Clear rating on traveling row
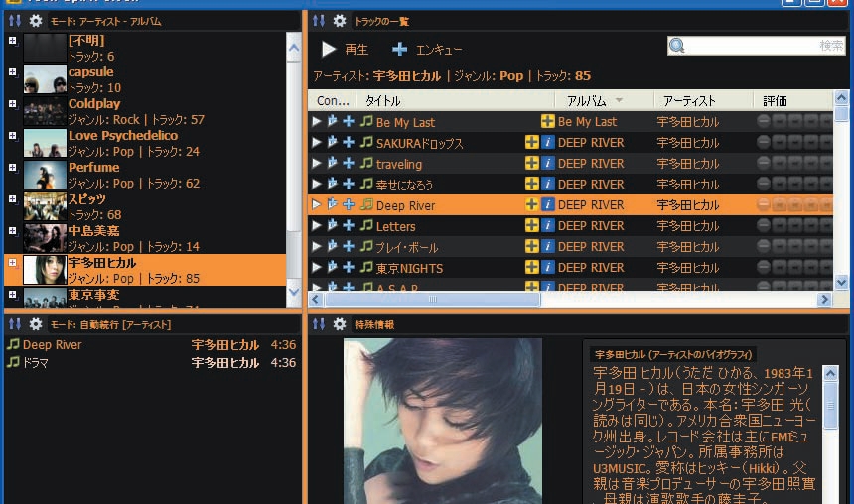The height and width of the screenshot is (504, 854). pyautogui.click(x=764, y=163)
